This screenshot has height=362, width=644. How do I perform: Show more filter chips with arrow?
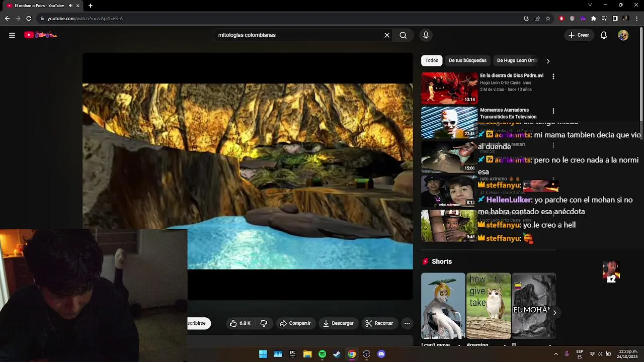pyautogui.click(x=548, y=61)
